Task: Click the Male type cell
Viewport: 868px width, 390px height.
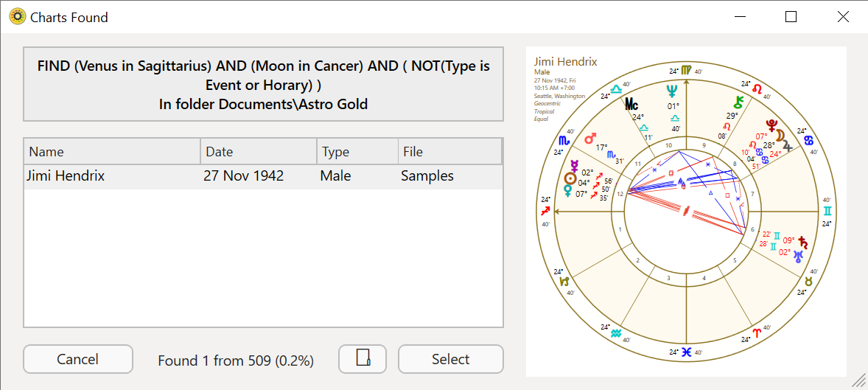Action: 335,176
